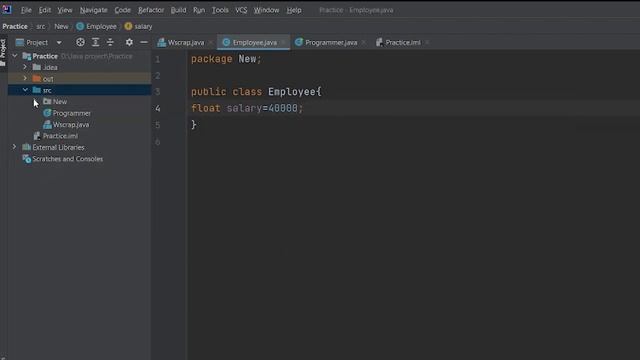Hide the Project tool window
Image resolution: width=640 pixels, height=360 pixels.
pos(144,42)
